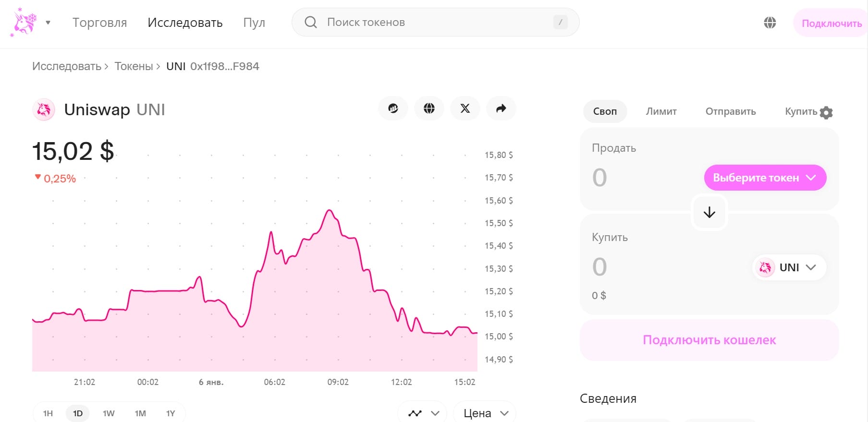Viewport: 868px width, 422px height.
Task: Select the 1H time range
Action: pyautogui.click(x=48, y=413)
